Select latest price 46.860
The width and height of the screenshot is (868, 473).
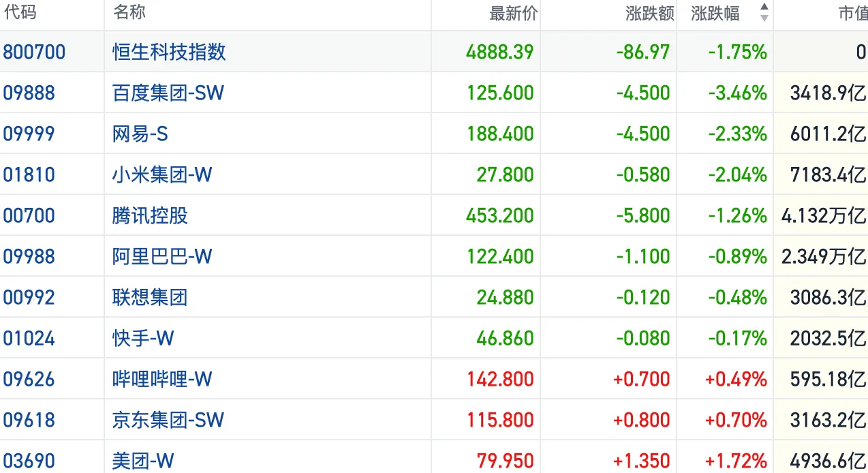506,338
